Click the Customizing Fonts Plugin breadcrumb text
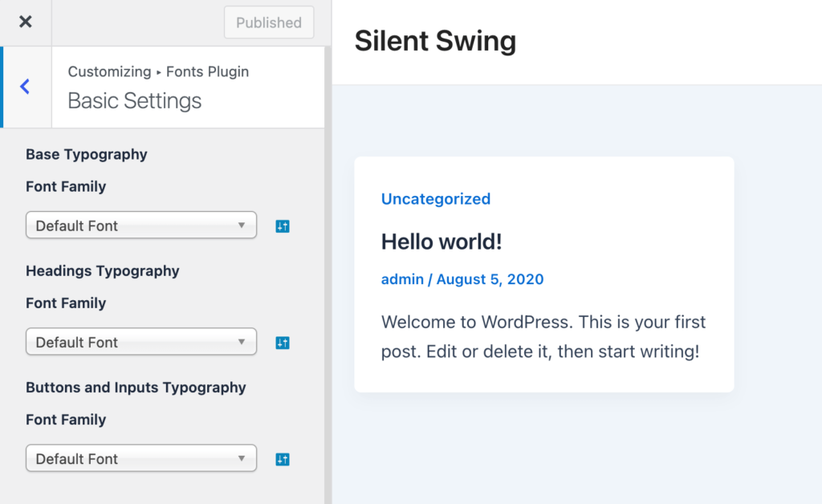Image resolution: width=822 pixels, height=504 pixels. pos(158,71)
